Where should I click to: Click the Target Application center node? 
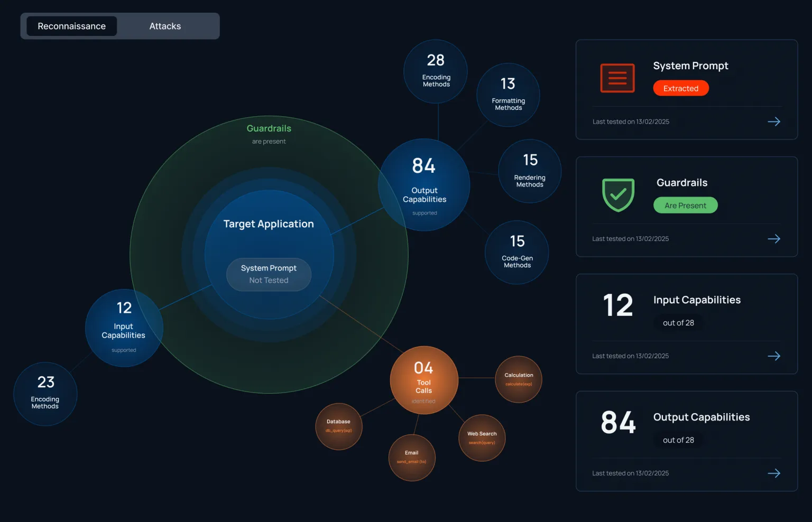(x=269, y=224)
